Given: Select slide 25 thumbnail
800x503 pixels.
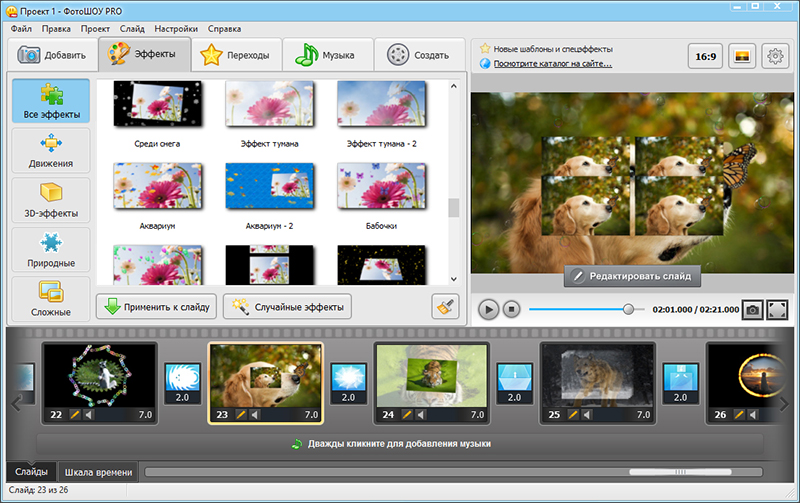Looking at the screenshot, I should point(598,376).
